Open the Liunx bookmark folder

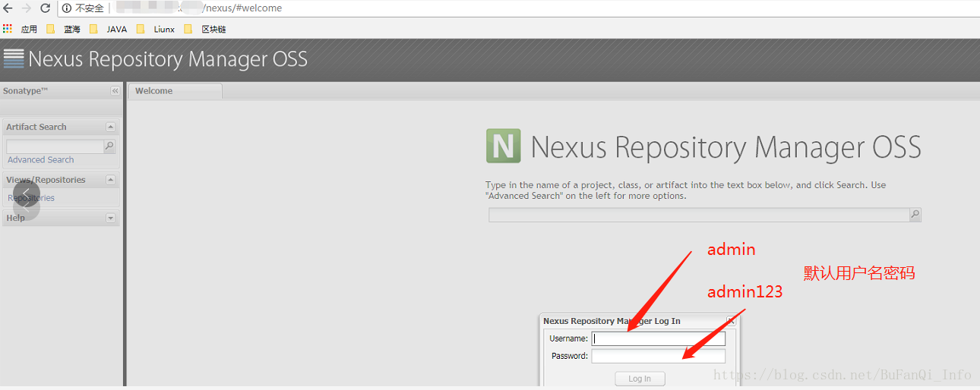pyautogui.click(x=156, y=29)
